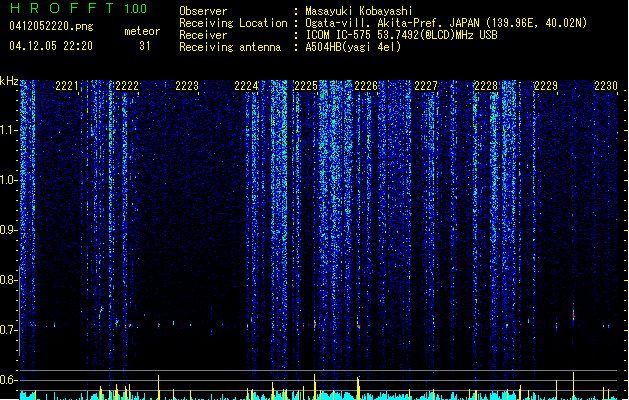Click the meteor count 31
Image resolution: width=629 pixels, height=400 pixels.
[x=145, y=46]
